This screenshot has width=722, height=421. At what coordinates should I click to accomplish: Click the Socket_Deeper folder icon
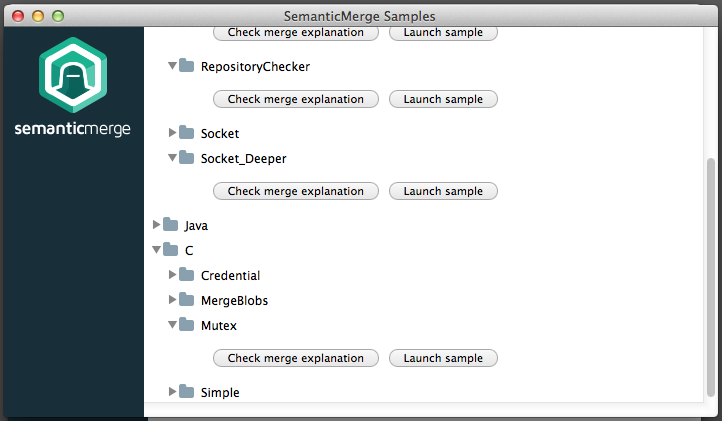point(186,157)
